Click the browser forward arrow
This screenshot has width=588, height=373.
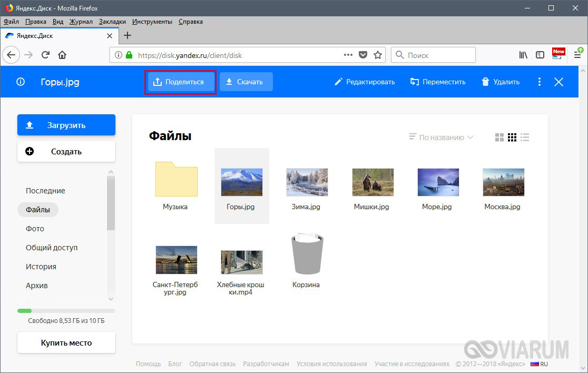[x=28, y=55]
